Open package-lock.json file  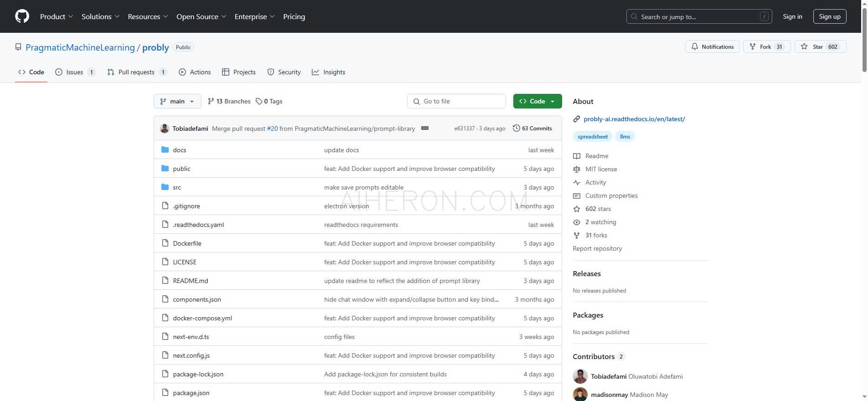coord(198,374)
